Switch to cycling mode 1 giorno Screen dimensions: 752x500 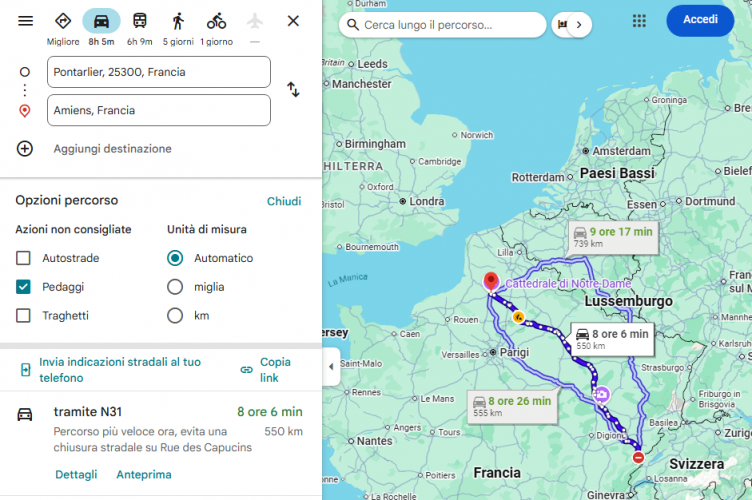coord(216,28)
